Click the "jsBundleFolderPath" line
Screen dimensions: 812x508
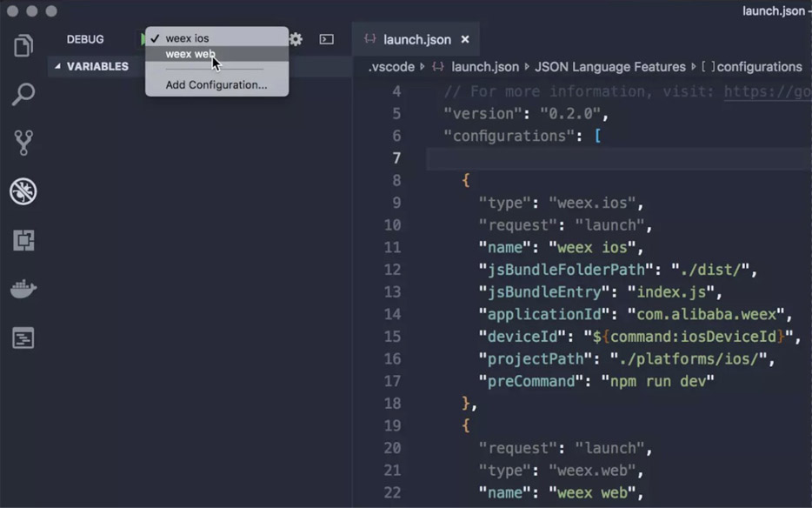(618, 270)
